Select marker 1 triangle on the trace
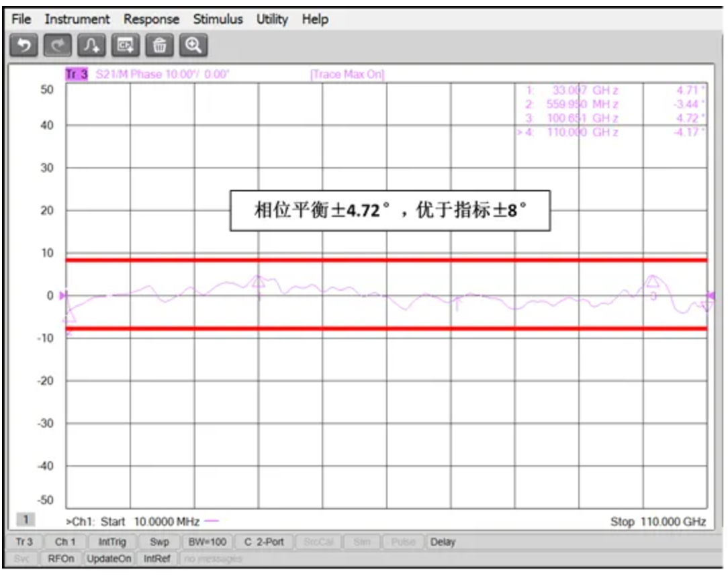The image size is (728, 576). click(x=259, y=282)
